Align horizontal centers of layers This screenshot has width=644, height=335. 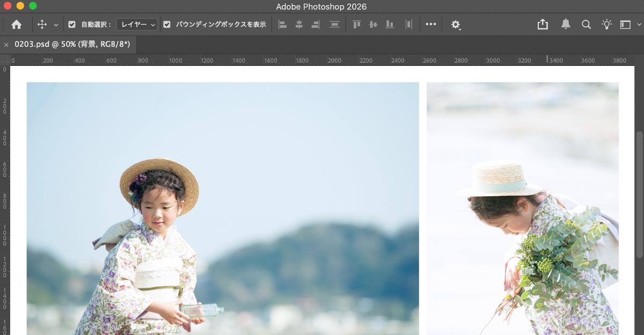tap(299, 24)
